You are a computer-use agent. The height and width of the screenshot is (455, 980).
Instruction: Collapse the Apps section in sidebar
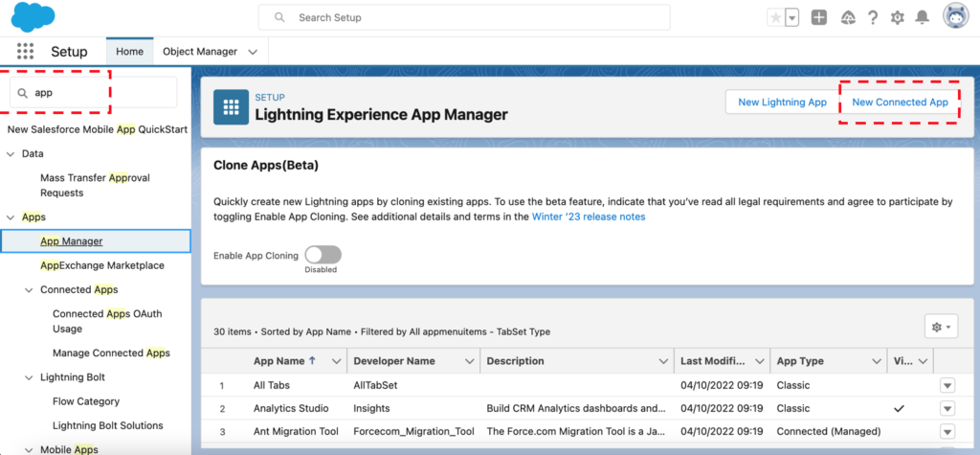pyautogui.click(x=11, y=217)
